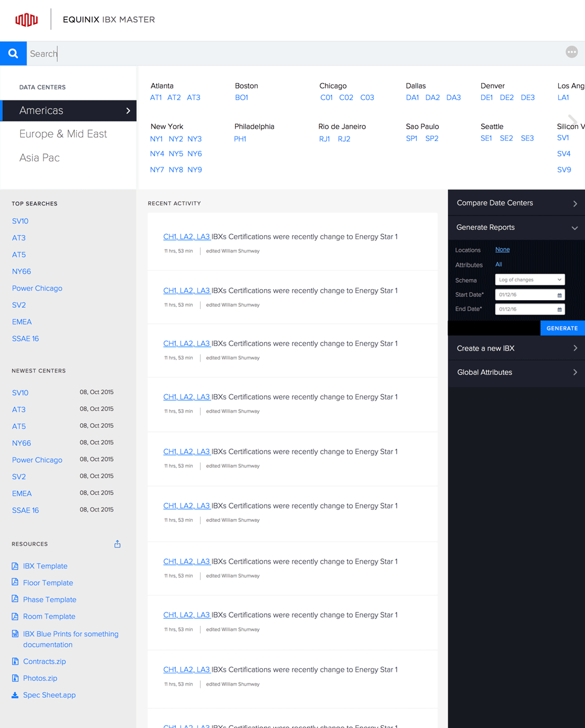Collapse the Generate Reports section
The image size is (585, 728).
(575, 228)
